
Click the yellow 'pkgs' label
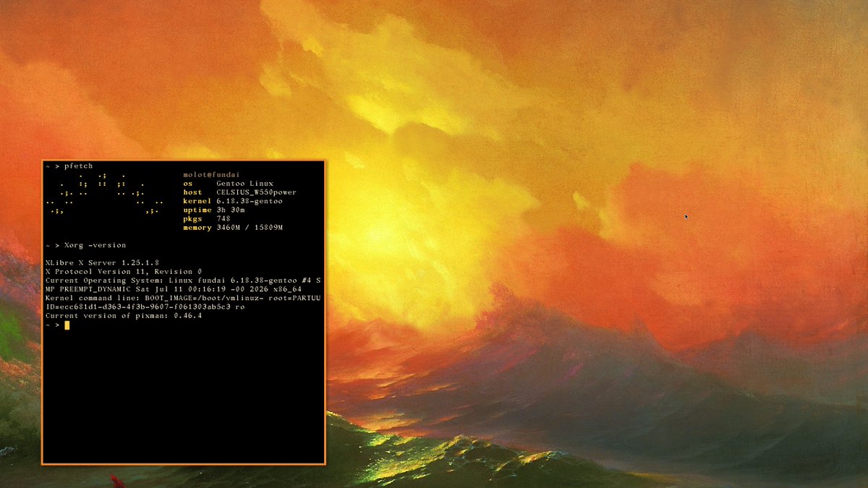click(192, 218)
